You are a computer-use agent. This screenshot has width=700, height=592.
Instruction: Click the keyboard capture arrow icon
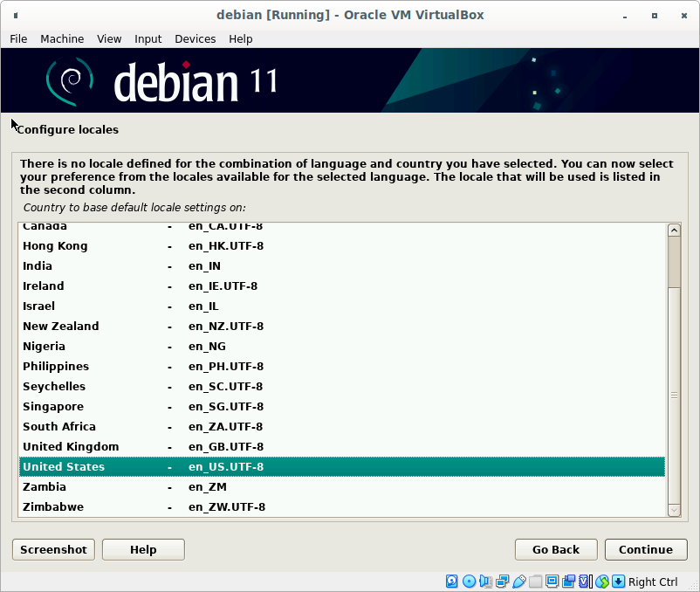pyautogui.click(x=618, y=582)
